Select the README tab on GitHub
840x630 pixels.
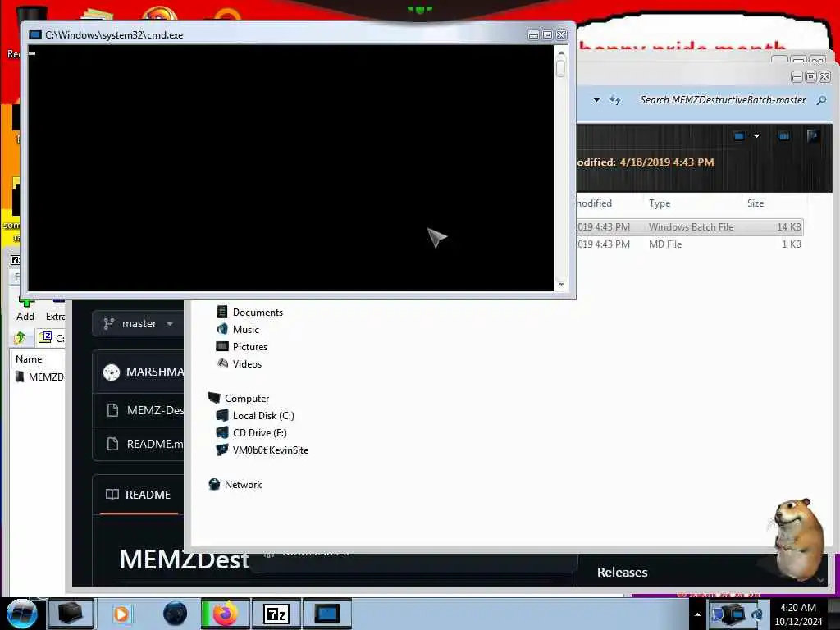coord(139,495)
